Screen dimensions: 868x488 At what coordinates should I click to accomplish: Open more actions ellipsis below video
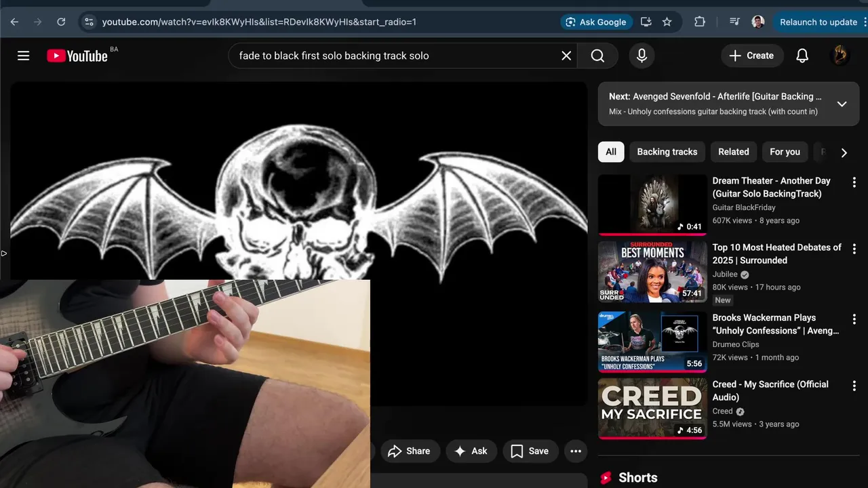576,451
